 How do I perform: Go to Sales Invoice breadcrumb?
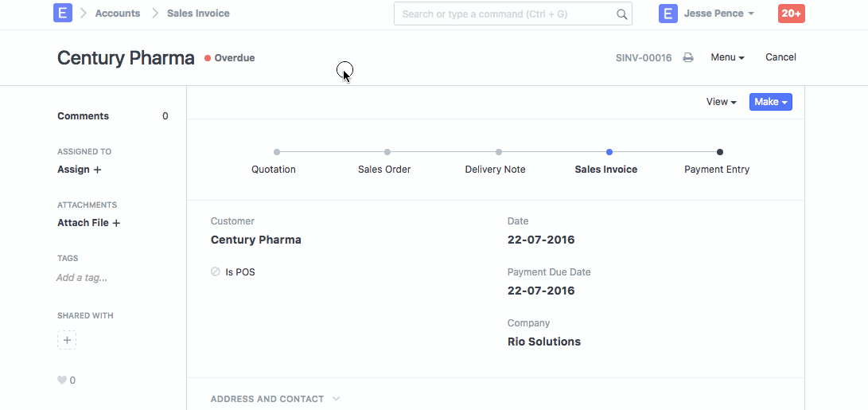pyautogui.click(x=198, y=14)
